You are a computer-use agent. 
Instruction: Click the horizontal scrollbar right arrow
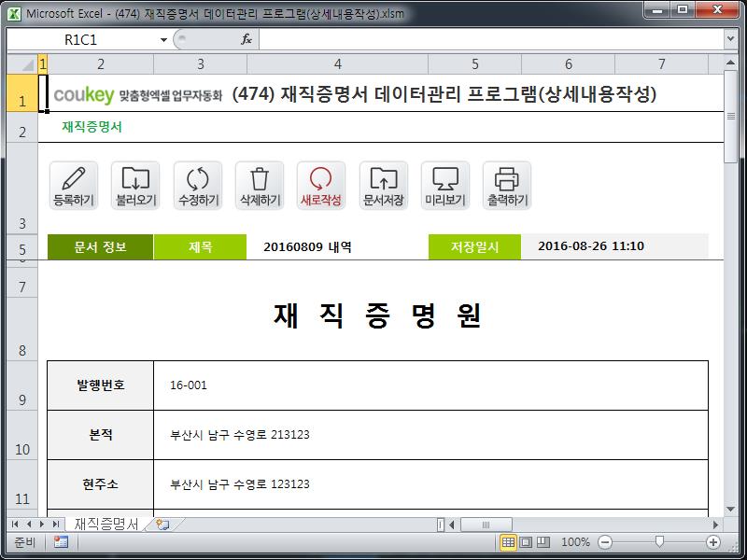pyautogui.click(x=715, y=525)
